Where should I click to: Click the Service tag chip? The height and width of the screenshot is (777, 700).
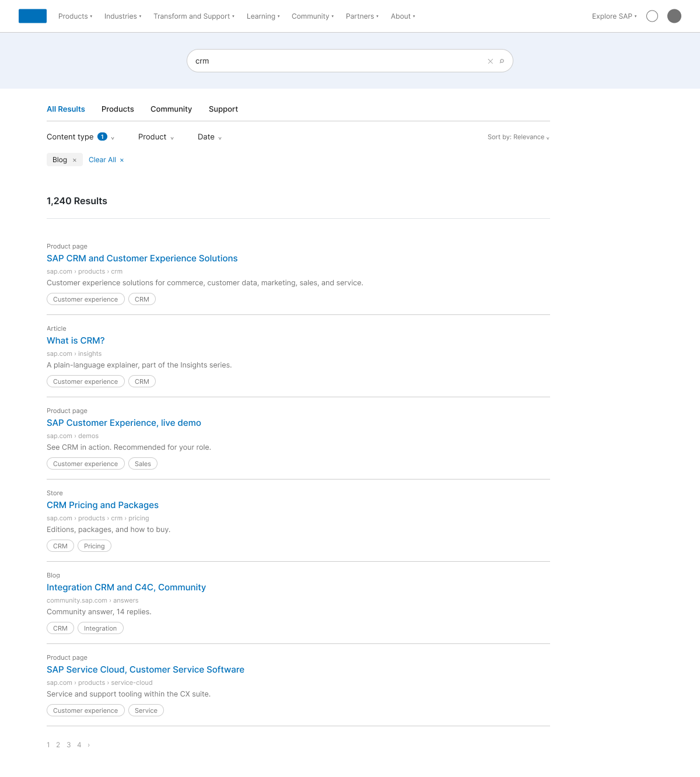coord(146,710)
